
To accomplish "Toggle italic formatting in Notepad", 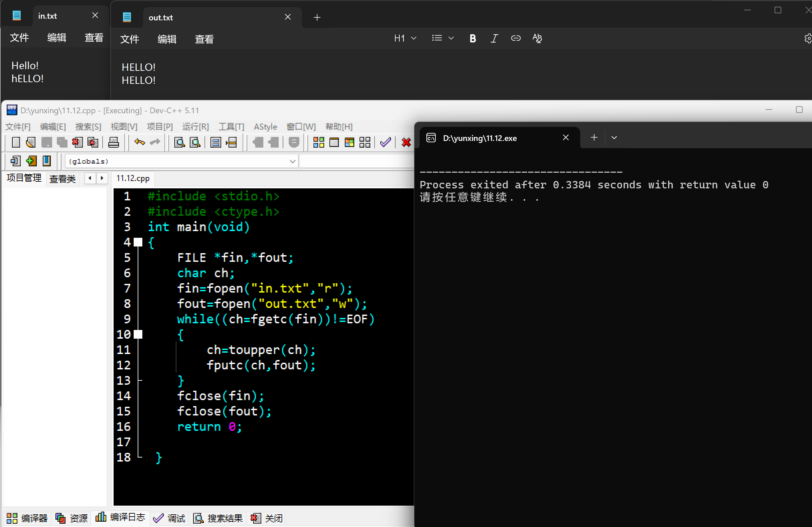I will click(x=494, y=38).
